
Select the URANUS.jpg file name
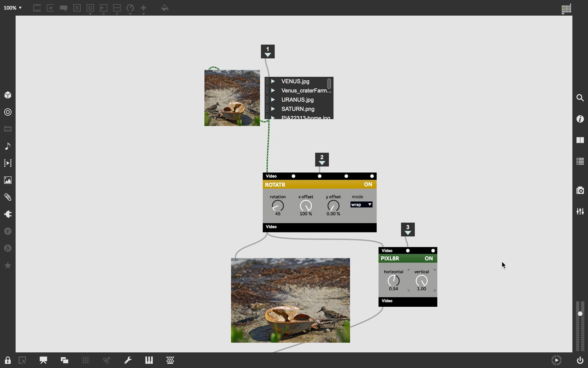pyautogui.click(x=297, y=100)
